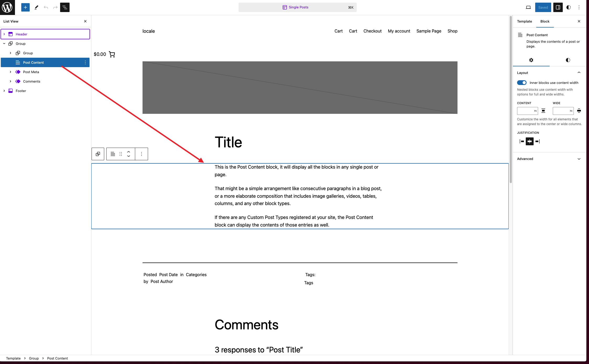Toggle Inner blocks use content width
589x364 pixels.
pos(522,83)
